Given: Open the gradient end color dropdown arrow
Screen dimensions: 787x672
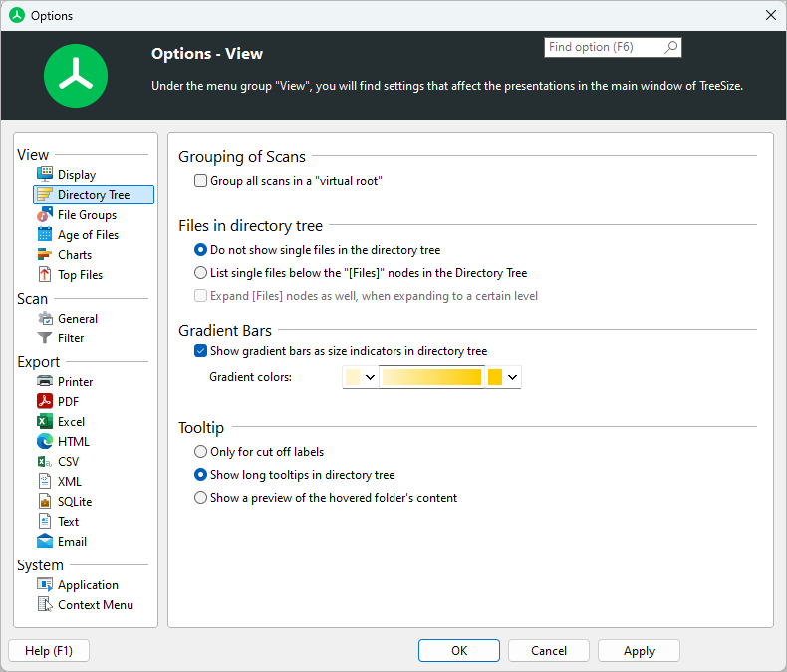Looking at the screenshot, I should (x=512, y=377).
